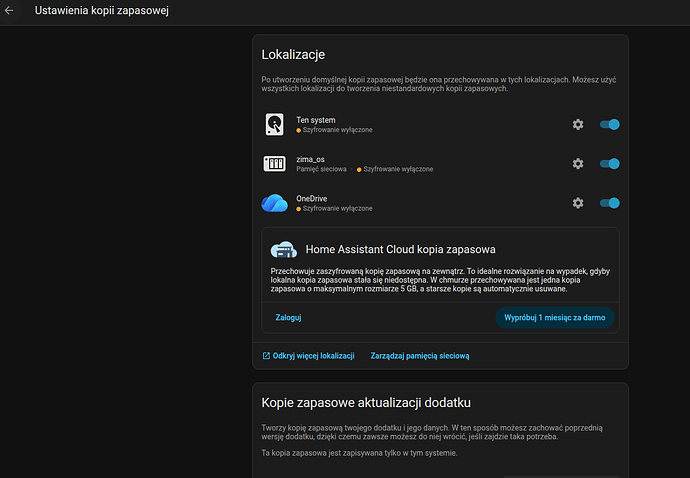This screenshot has height=478, width=690.
Task: Select the Ten system location row label
Action: (x=315, y=120)
